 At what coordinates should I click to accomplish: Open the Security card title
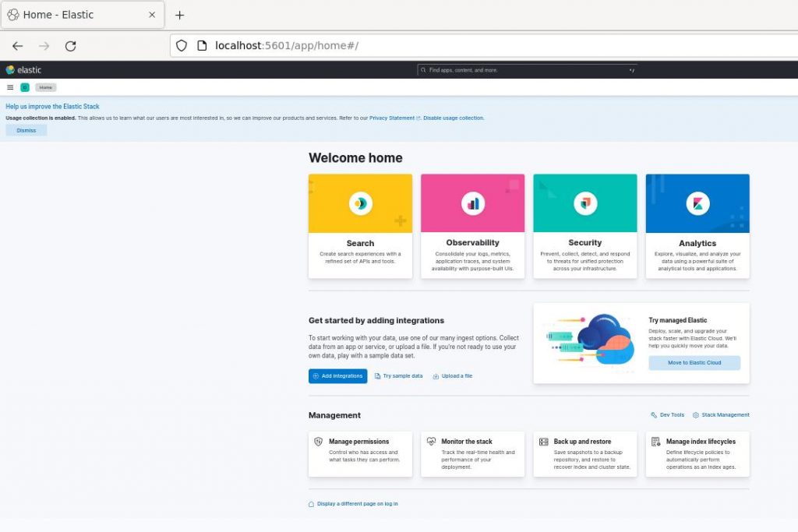585,243
